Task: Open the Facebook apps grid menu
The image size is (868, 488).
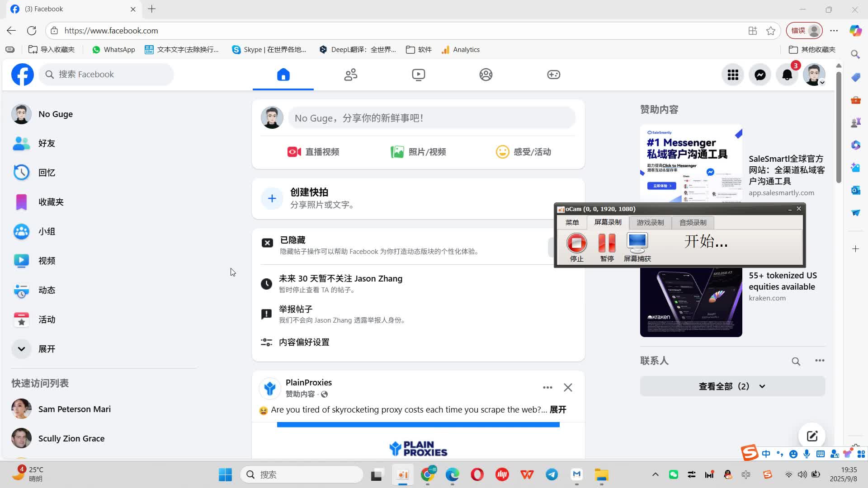Action: [733, 75]
